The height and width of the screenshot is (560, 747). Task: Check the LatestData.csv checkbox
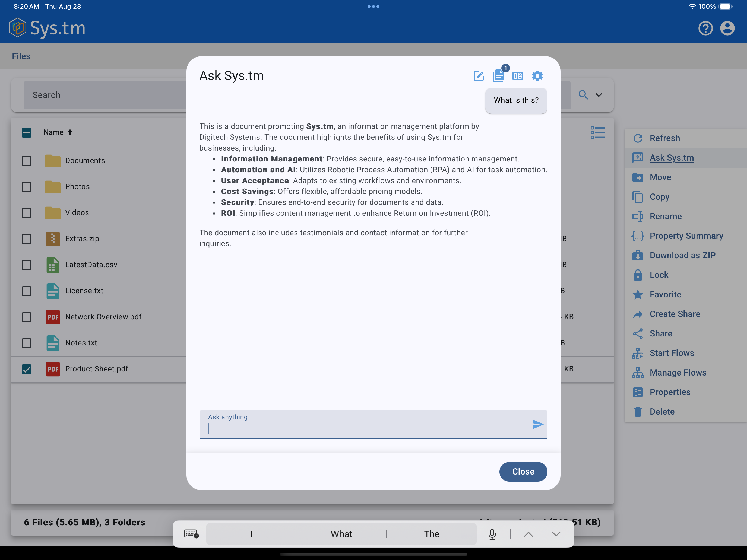coord(26,265)
